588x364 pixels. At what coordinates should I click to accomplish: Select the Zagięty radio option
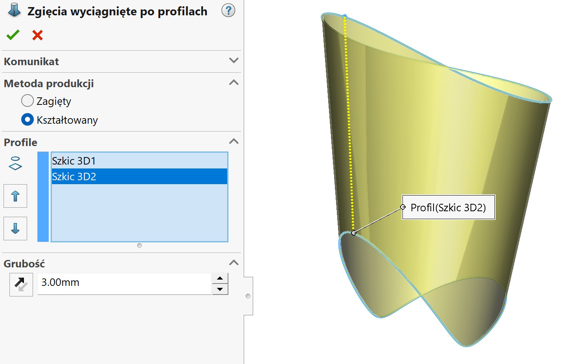28,101
